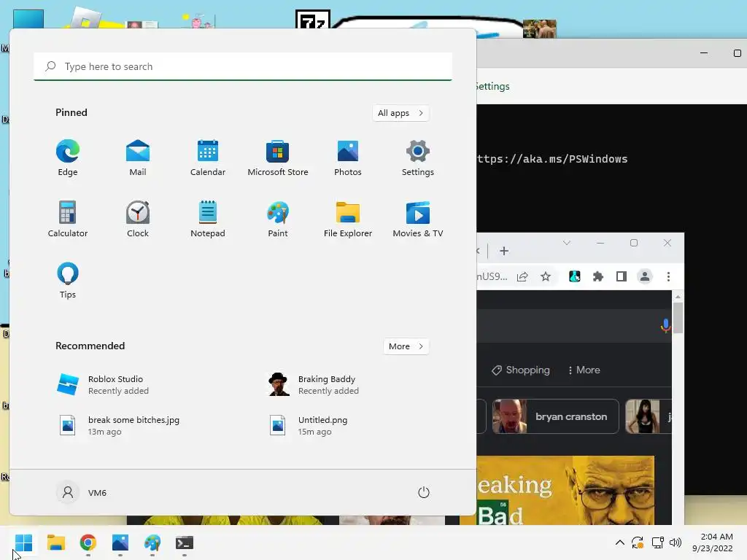Open the Paint pinned app

point(278,219)
